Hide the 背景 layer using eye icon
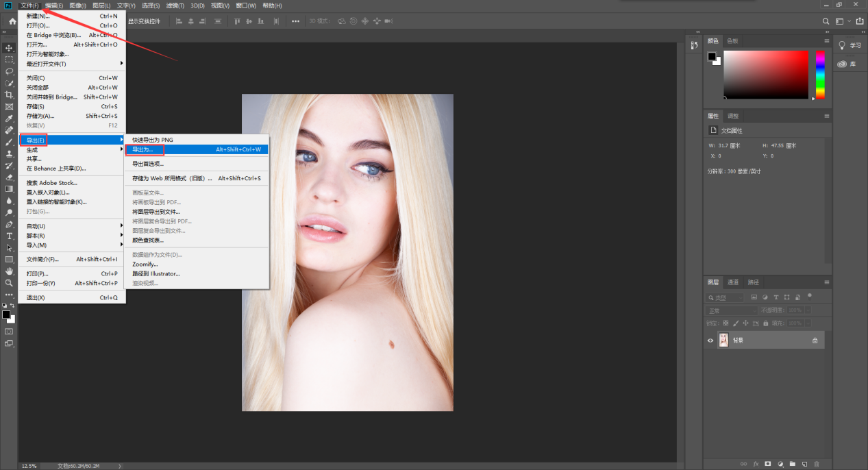This screenshot has height=470, width=868. (x=710, y=341)
